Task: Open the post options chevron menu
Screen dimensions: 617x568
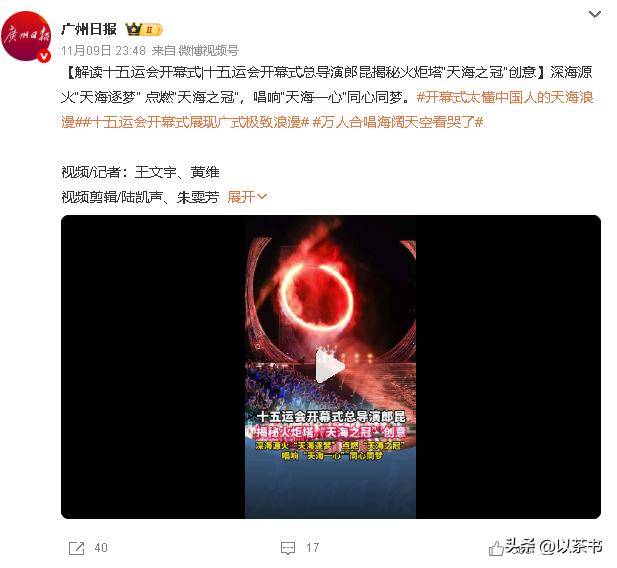Action: pos(595,15)
